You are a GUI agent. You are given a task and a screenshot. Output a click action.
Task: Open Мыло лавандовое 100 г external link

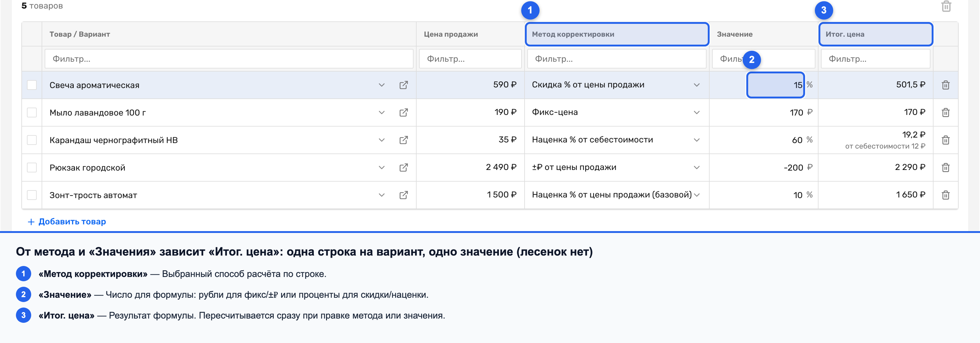click(x=404, y=112)
